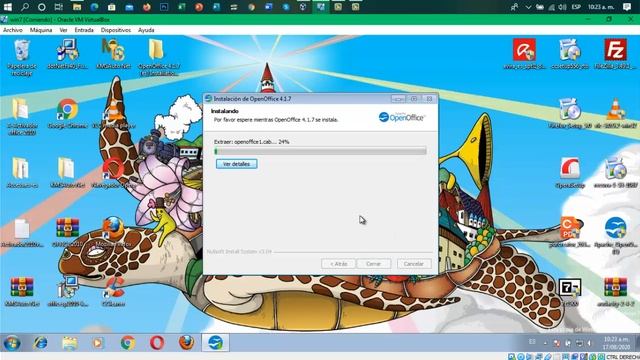Screen dimensions: 640x360
Task: Open the OperaSetup desktop icon
Action: 570,173
